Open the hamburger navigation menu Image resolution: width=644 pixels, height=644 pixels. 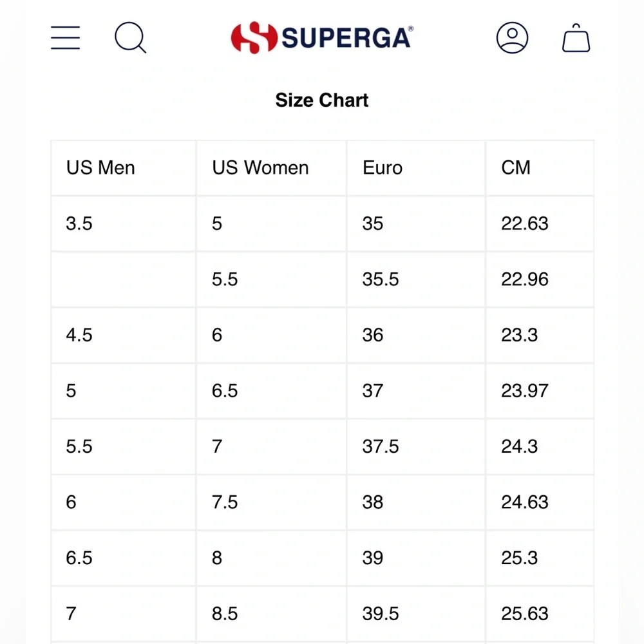65,38
